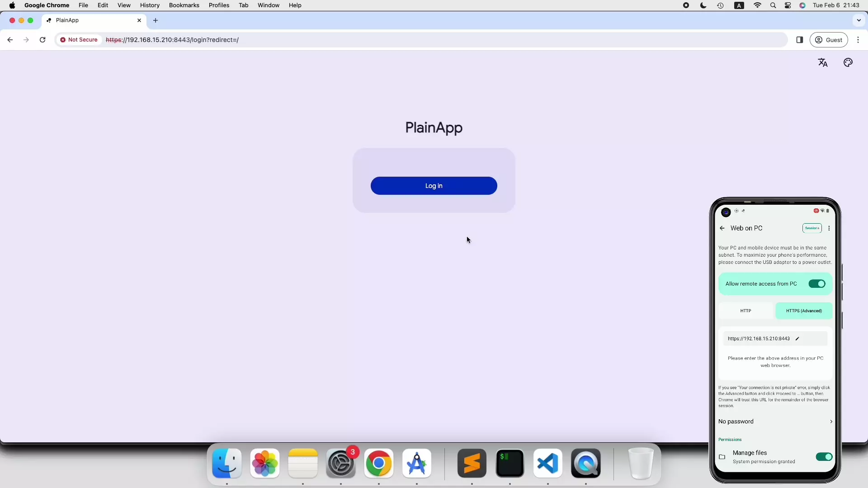This screenshot has width=868, height=488.
Task: Open Visual Studio Code from the dock
Action: point(548,463)
